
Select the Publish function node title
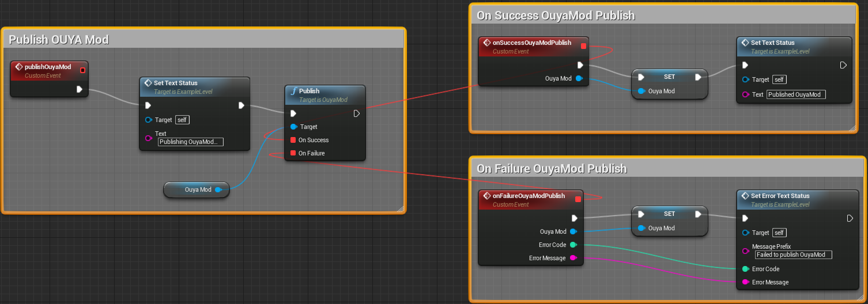(x=309, y=91)
